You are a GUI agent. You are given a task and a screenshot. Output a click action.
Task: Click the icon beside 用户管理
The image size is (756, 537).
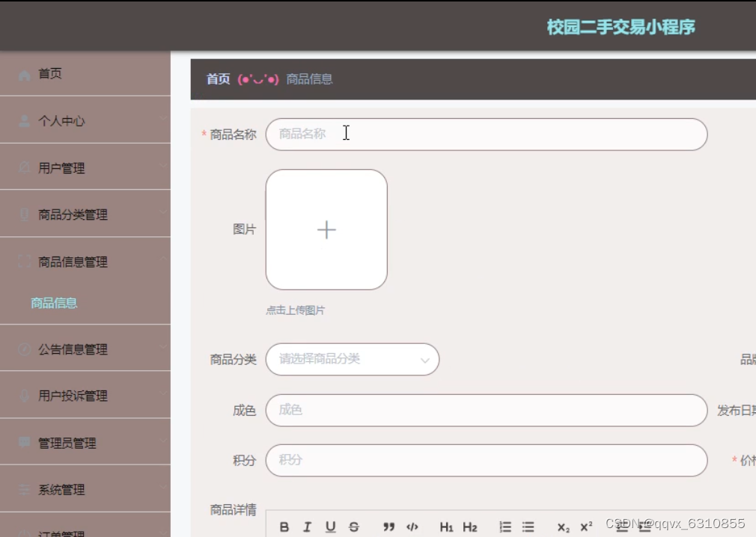[x=24, y=168]
